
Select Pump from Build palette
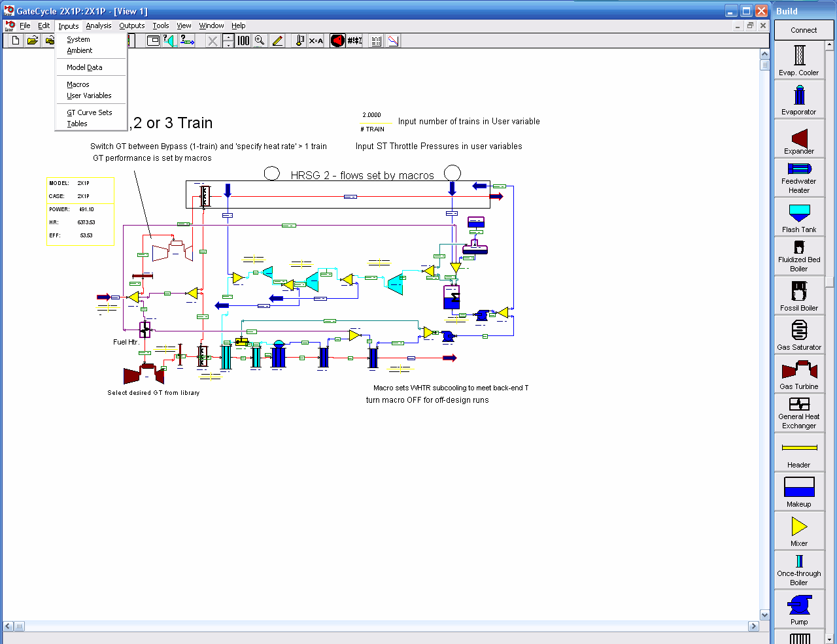pyautogui.click(x=799, y=609)
